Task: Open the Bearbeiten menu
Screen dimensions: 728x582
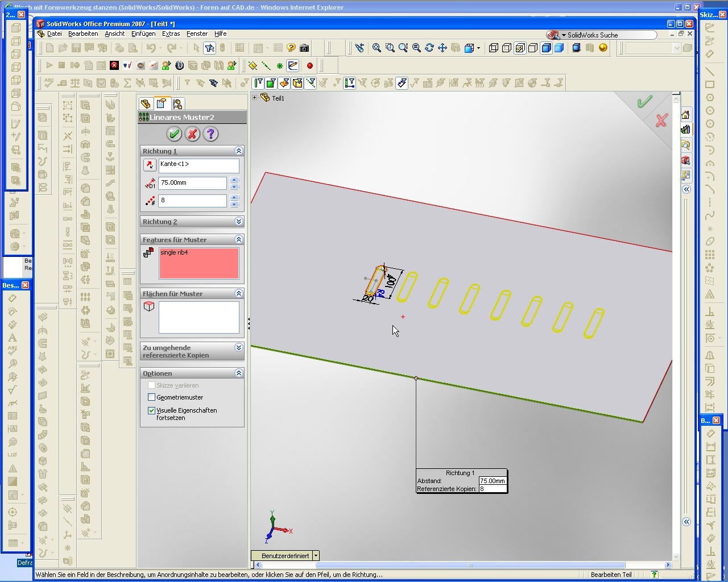Action: (x=83, y=34)
